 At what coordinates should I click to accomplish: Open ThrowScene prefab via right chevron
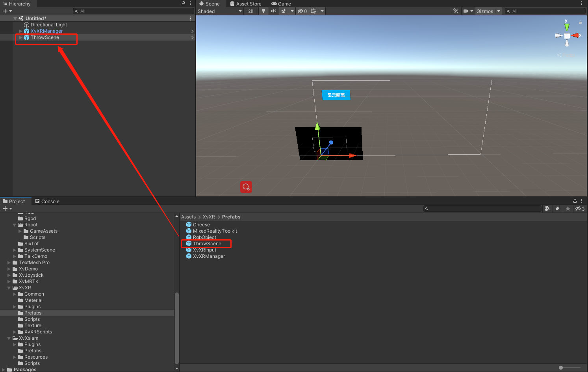pos(192,37)
